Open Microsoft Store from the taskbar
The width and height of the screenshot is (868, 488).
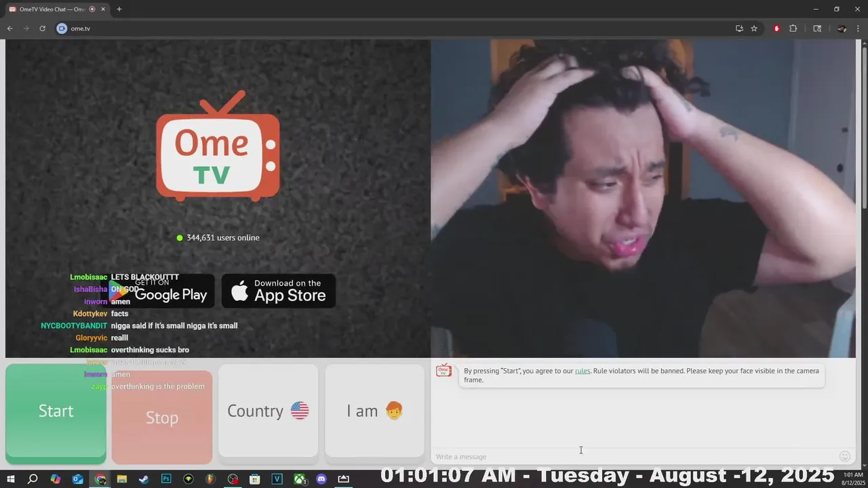coord(255,479)
